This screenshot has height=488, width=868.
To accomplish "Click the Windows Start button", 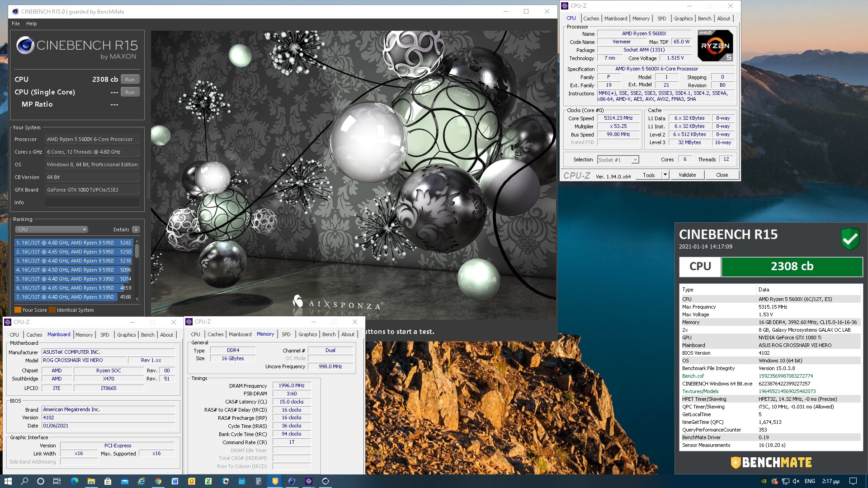I will pyautogui.click(x=8, y=481).
